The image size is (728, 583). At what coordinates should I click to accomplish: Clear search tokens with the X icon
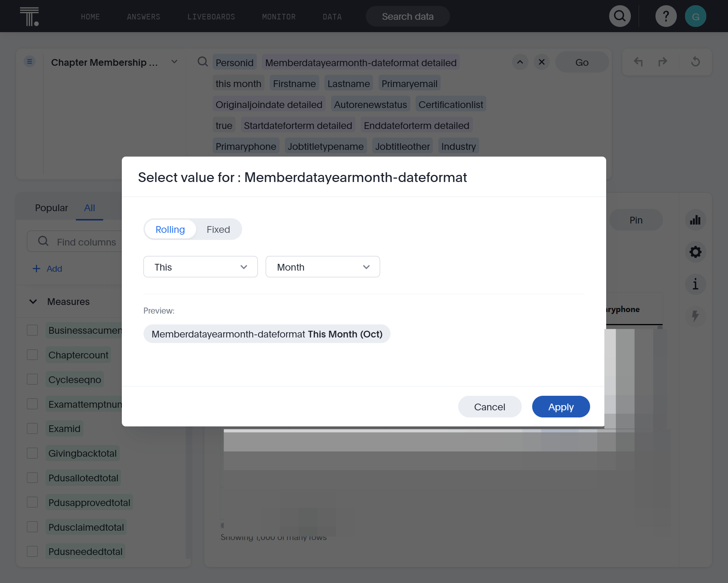click(x=542, y=62)
